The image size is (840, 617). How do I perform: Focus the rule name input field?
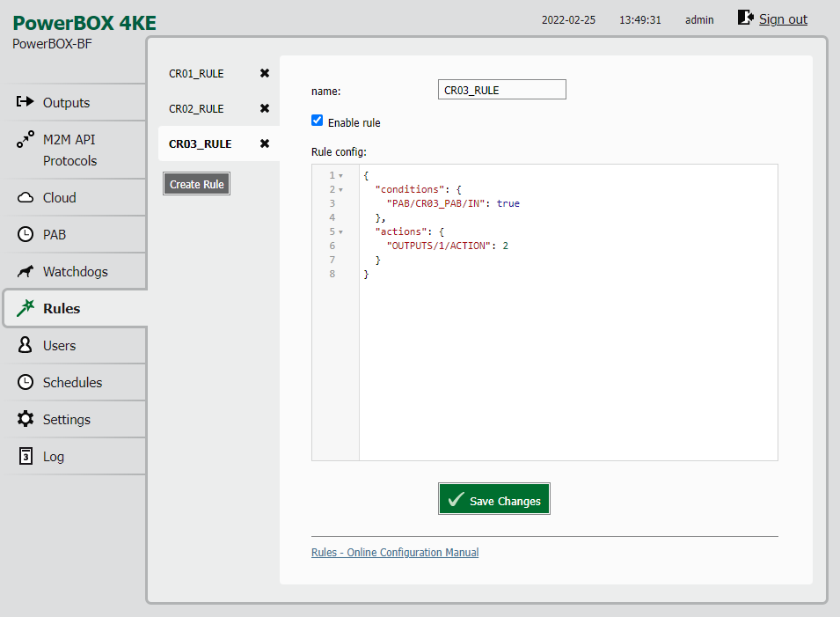point(502,90)
